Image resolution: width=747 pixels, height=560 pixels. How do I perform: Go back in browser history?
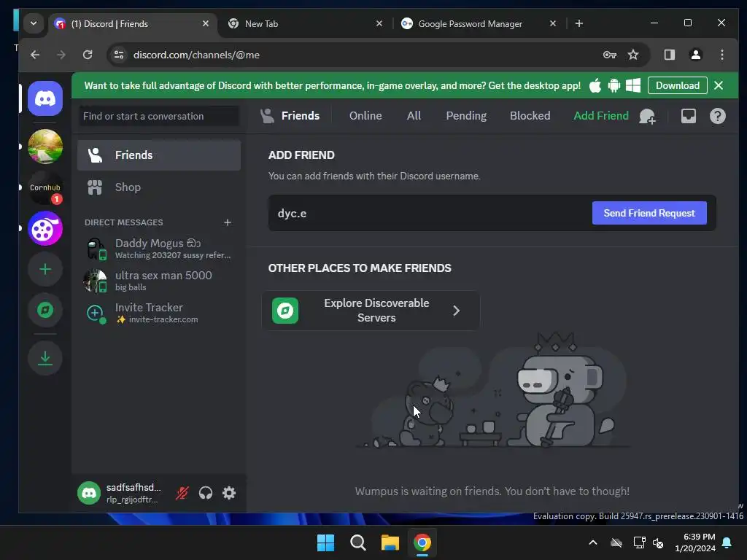(x=35, y=55)
